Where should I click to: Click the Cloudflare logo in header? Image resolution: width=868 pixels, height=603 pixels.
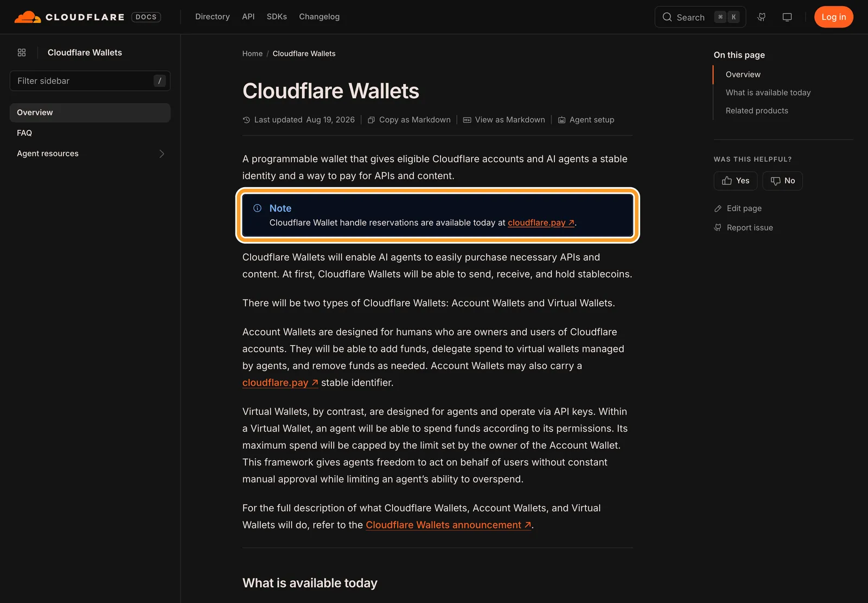[x=69, y=17]
